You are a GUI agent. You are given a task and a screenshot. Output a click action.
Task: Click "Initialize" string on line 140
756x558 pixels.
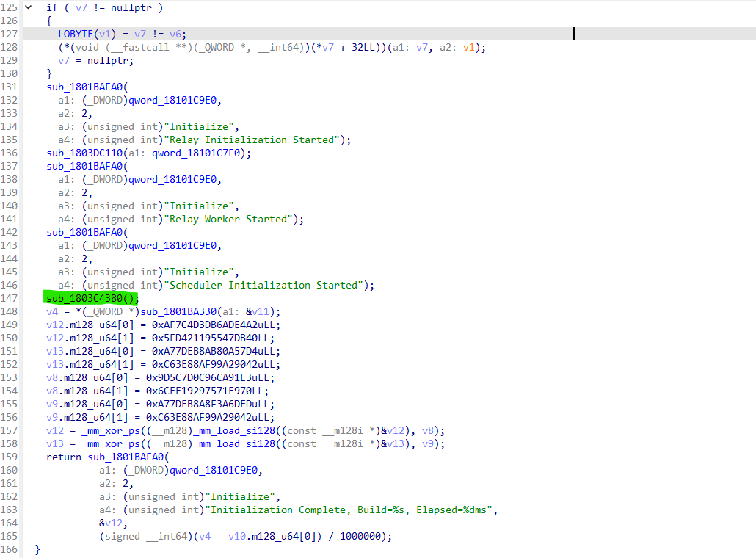[199, 206]
